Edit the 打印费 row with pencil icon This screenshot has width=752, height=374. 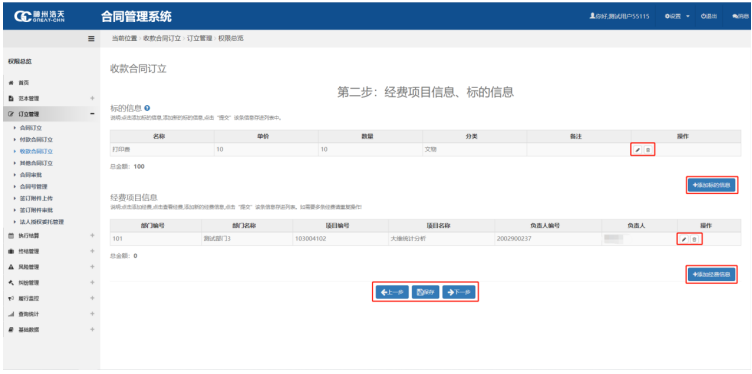pyautogui.click(x=637, y=150)
